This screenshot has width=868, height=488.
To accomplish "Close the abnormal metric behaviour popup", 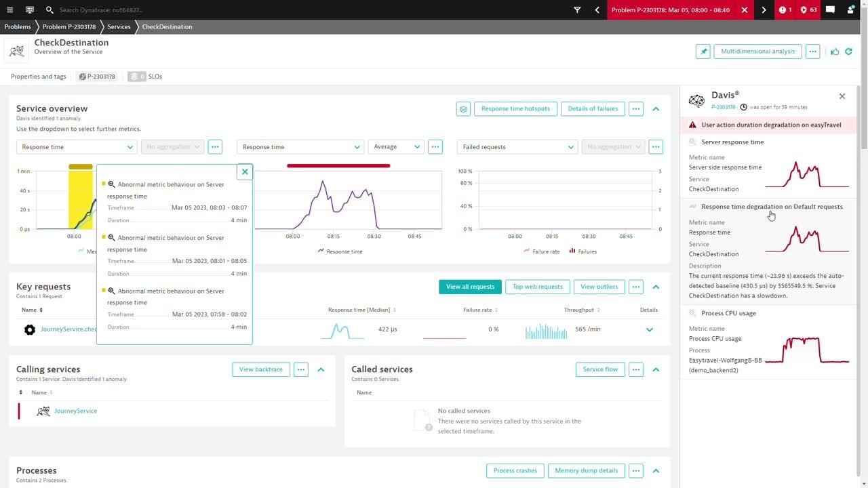I will click(x=245, y=171).
